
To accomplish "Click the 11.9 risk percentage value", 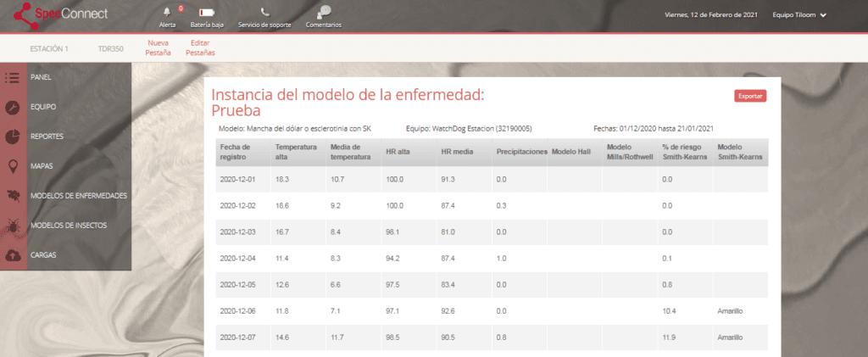I will (x=669, y=337).
